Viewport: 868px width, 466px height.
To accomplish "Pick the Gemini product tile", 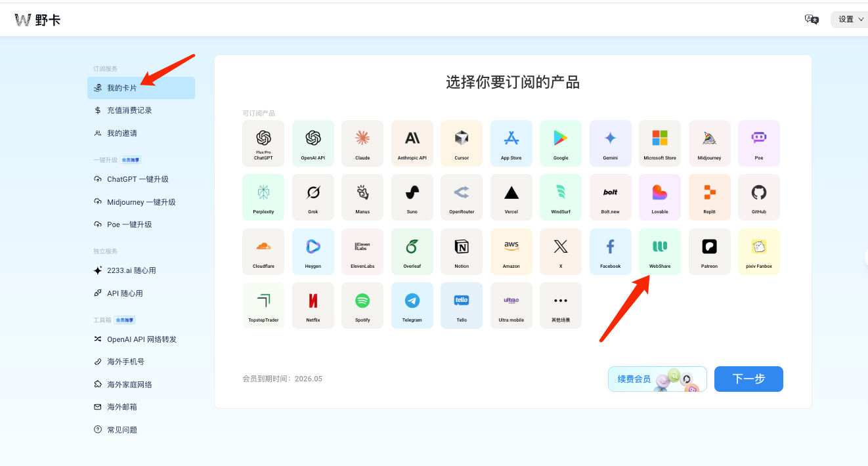I will [611, 143].
